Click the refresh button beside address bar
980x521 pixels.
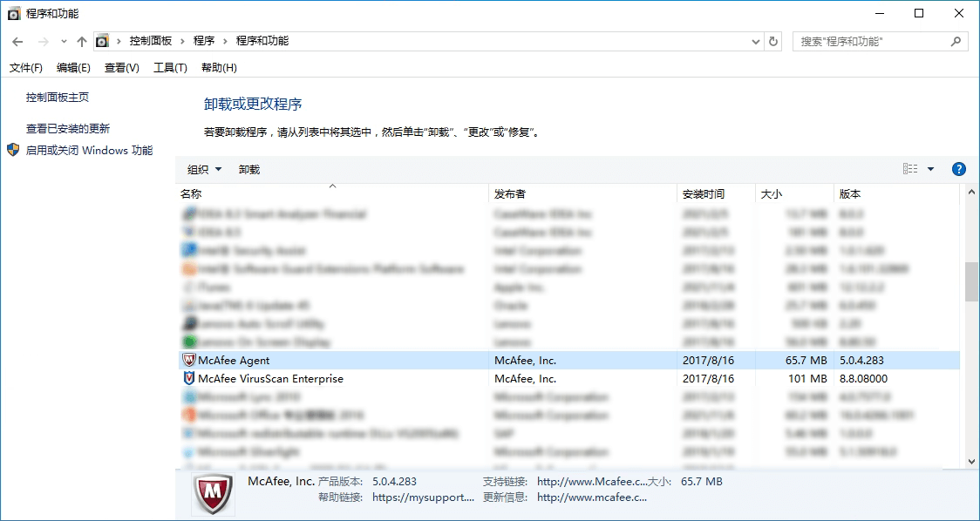pyautogui.click(x=773, y=41)
